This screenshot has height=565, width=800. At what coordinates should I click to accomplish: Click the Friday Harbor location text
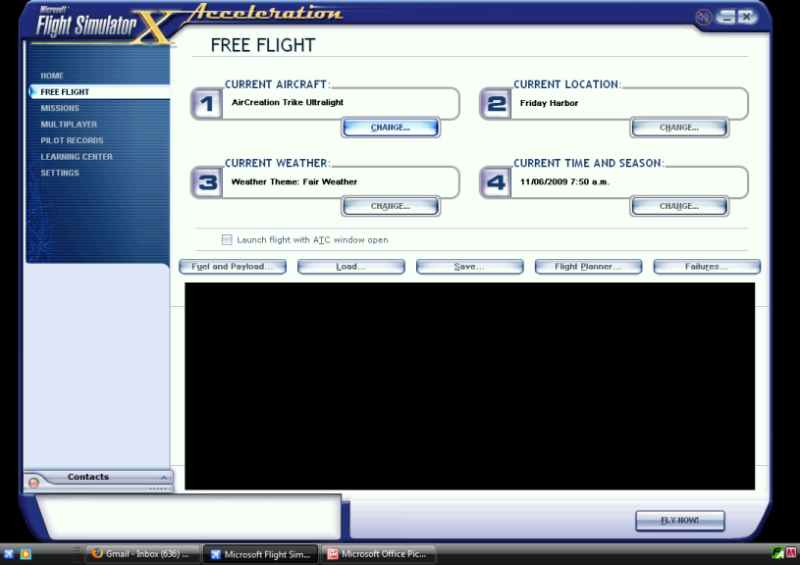(549, 103)
